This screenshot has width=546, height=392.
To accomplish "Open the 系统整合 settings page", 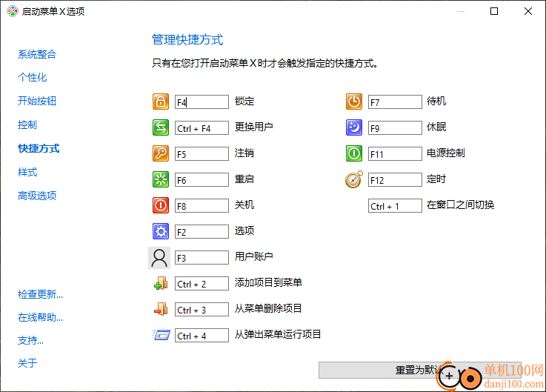I will coord(37,54).
